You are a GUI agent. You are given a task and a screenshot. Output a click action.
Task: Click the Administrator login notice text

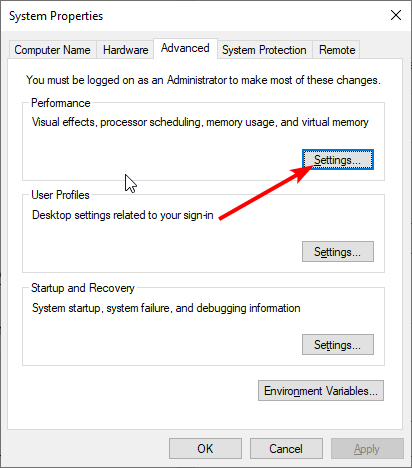pos(203,80)
